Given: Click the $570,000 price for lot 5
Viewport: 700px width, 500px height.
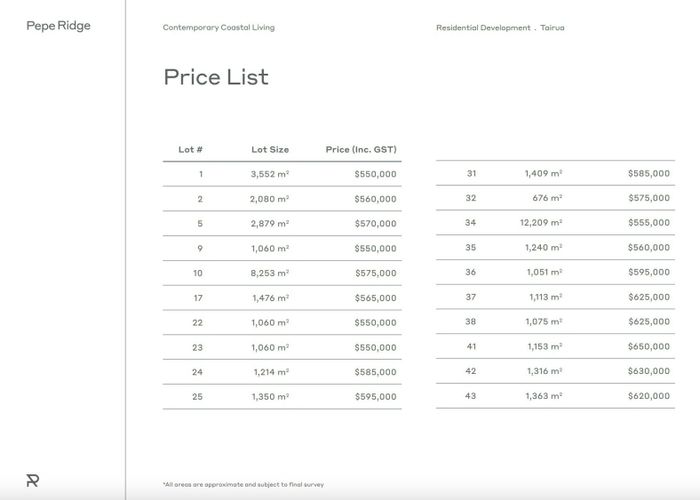Looking at the screenshot, I should [x=375, y=224].
